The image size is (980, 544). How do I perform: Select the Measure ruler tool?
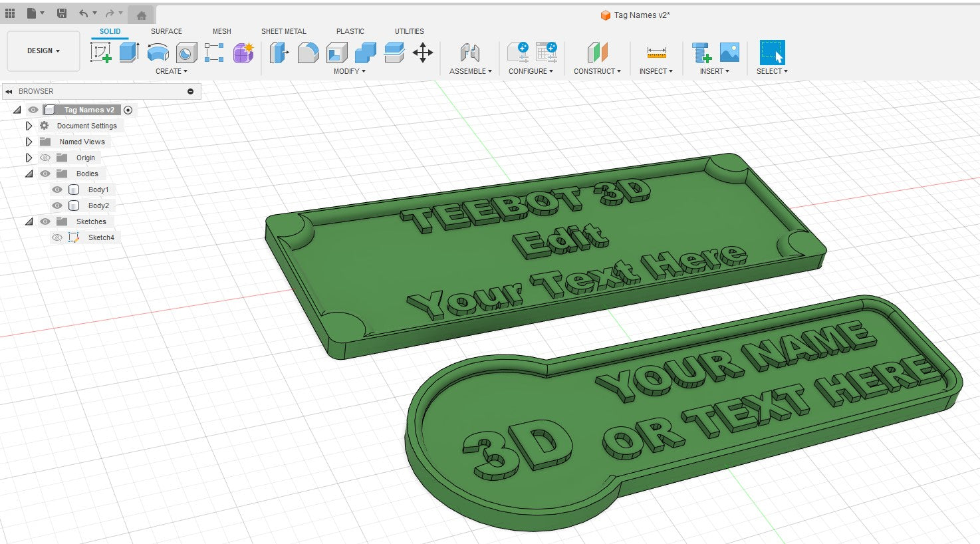pyautogui.click(x=656, y=53)
